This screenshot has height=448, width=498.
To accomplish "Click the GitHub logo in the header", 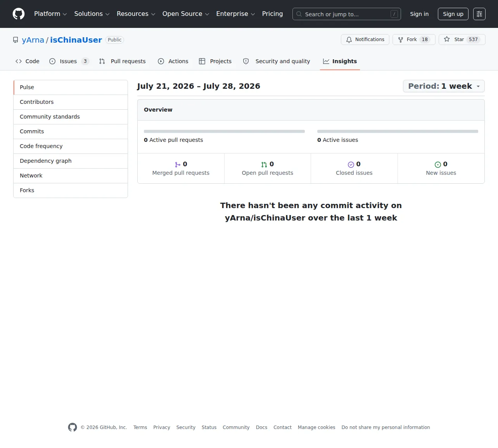I will point(19,14).
